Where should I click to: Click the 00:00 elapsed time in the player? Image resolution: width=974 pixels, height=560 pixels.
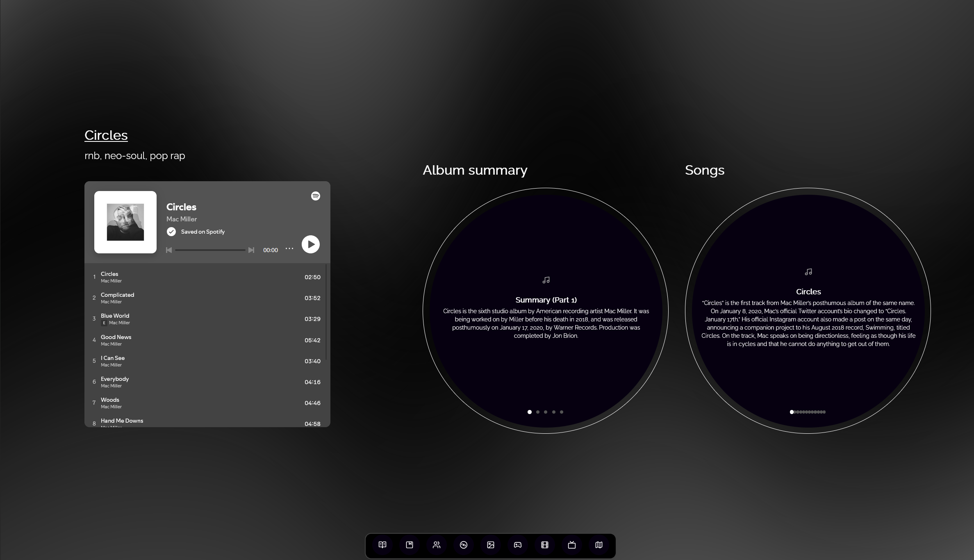(x=271, y=250)
